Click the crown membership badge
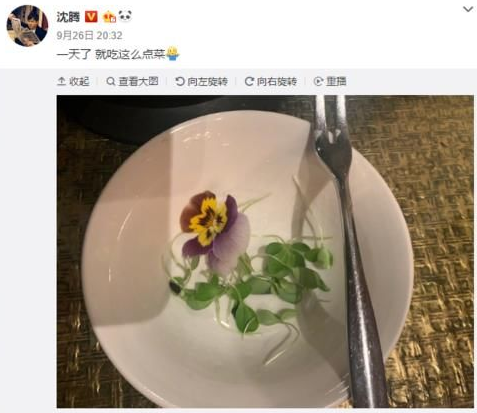 (x=109, y=17)
